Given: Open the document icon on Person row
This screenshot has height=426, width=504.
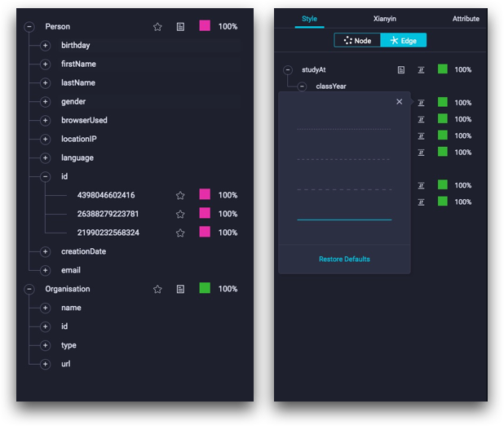Looking at the screenshot, I should point(181,27).
